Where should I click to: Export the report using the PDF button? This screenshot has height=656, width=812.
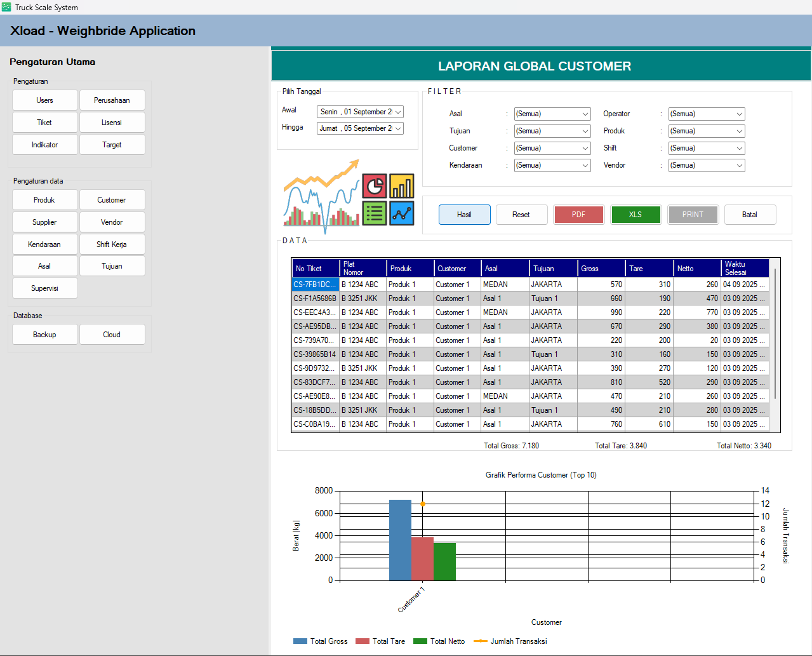pyautogui.click(x=578, y=215)
